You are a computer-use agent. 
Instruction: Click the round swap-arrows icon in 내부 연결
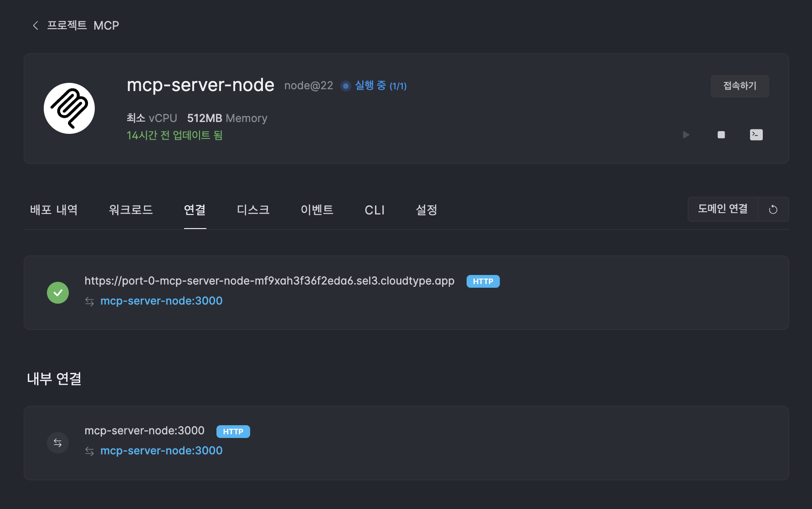58,443
